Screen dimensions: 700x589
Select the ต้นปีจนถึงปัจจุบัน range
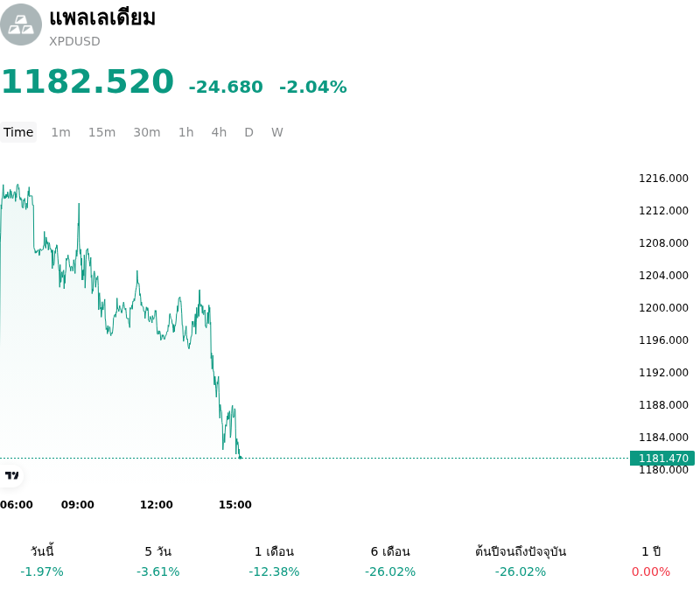point(521,561)
